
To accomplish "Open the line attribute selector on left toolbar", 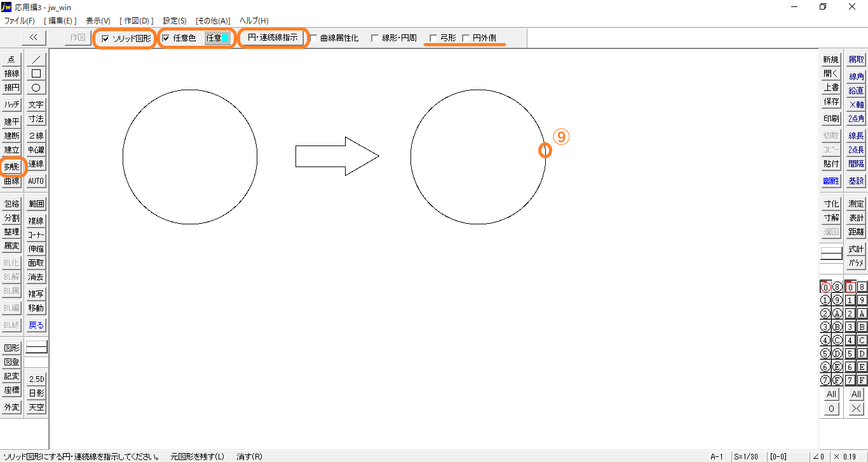I will pos(36,348).
